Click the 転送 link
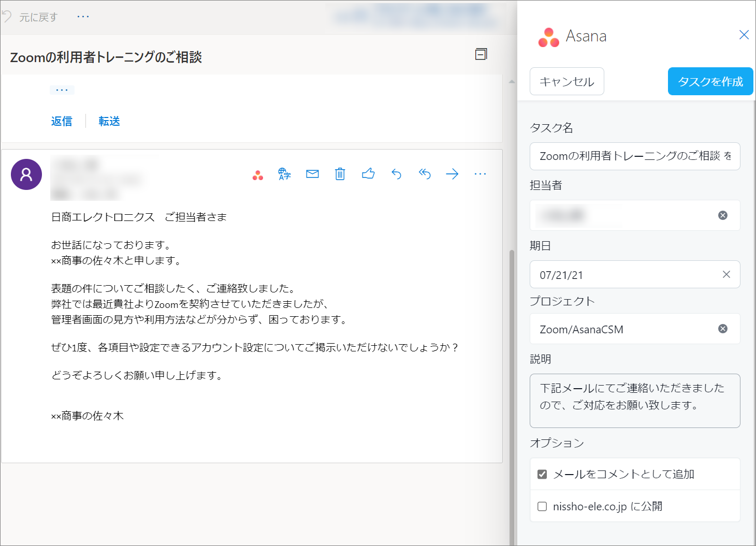Screen dimensions: 756x546 tap(109, 121)
